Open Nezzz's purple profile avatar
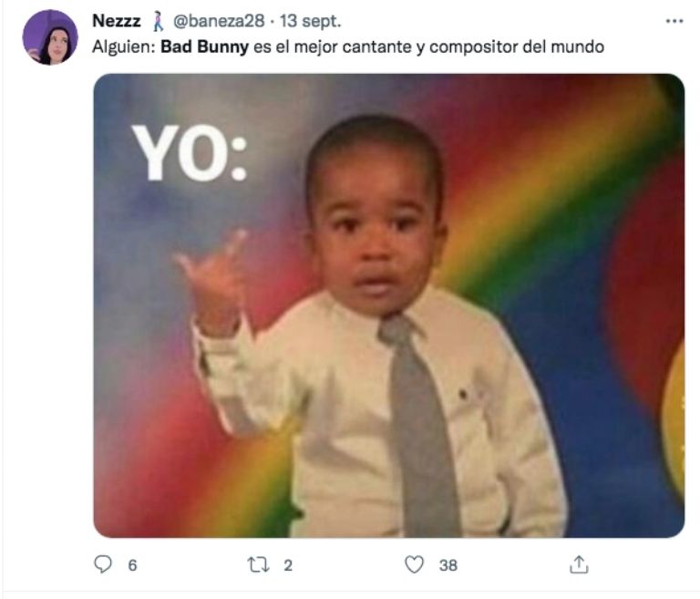The width and height of the screenshot is (700, 599). click(x=50, y=37)
